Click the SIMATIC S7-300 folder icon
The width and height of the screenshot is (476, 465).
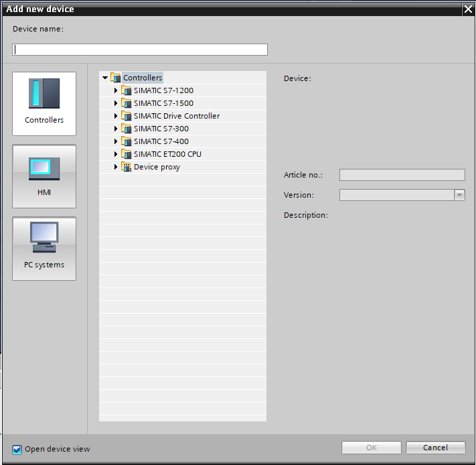pyautogui.click(x=127, y=129)
